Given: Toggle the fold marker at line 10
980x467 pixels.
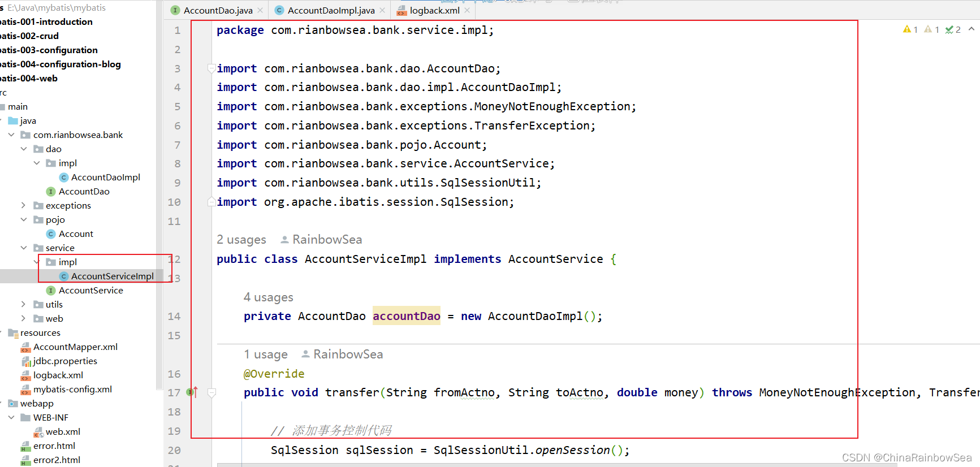Looking at the screenshot, I should (x=211, y=202).
